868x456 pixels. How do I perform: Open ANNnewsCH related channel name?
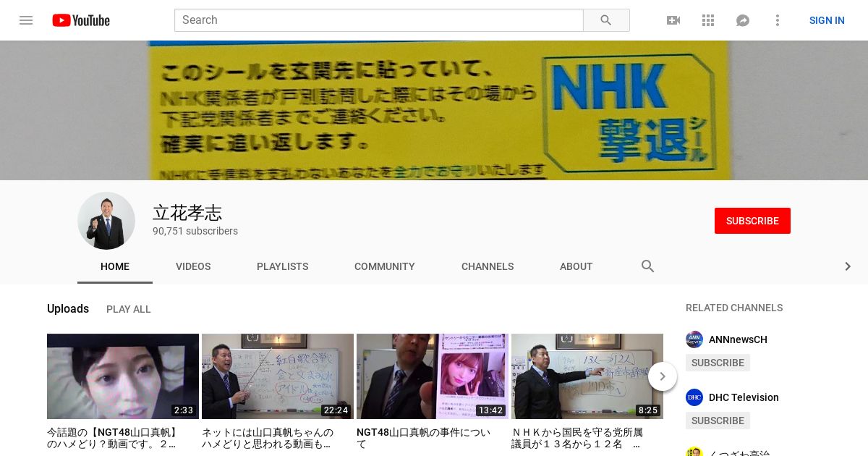pos(738,339)
